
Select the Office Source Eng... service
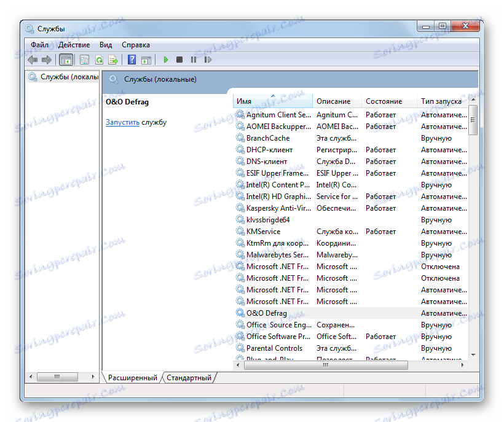coord(351,325)
